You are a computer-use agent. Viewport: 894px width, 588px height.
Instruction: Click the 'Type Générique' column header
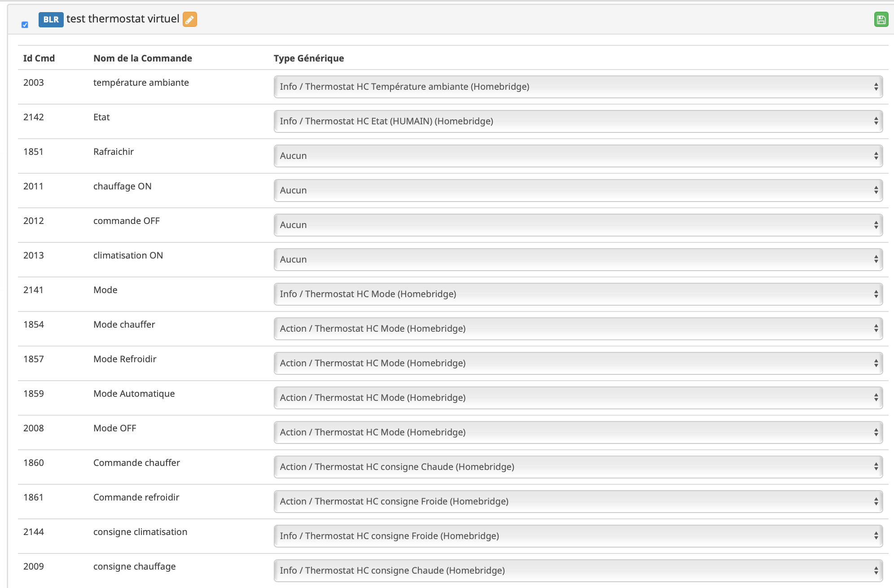(x=309, y=58)
